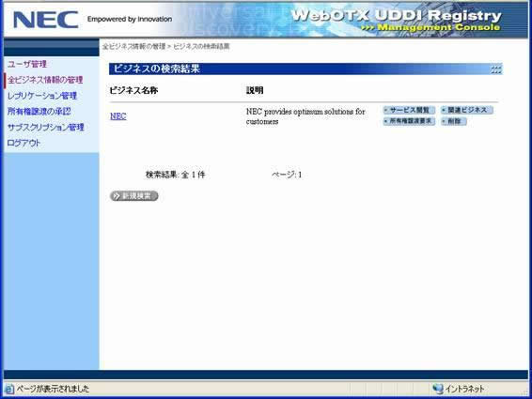Click the 所有権譲渡要求 button
Image resolution: width=532 pixels, height=399 pixels.
pos(409,121)
